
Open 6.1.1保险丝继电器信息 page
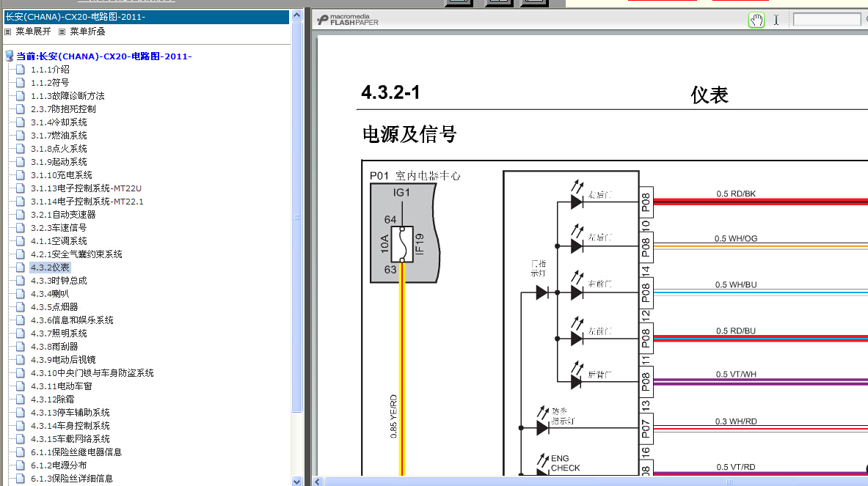pos(76,452)
